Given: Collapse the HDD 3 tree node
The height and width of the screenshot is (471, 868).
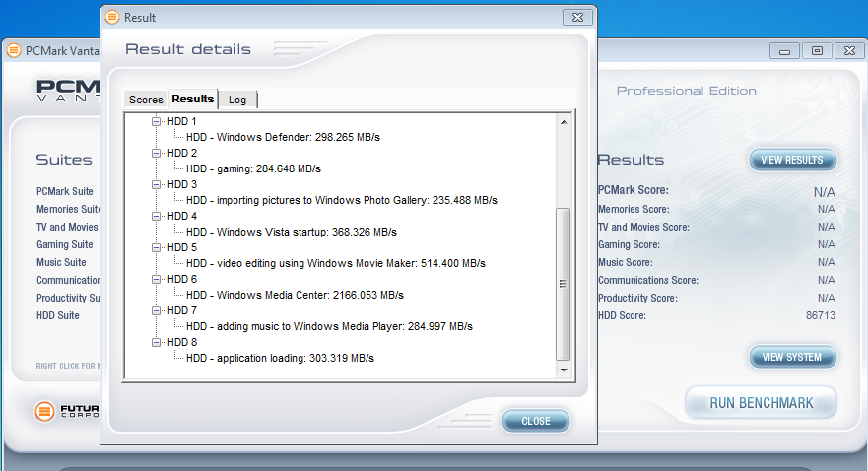Looking at the screenshot, I should click(156, 184).
